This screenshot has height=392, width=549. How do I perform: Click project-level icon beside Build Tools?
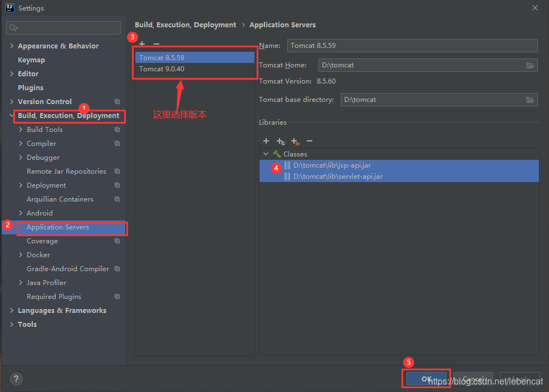117,130
